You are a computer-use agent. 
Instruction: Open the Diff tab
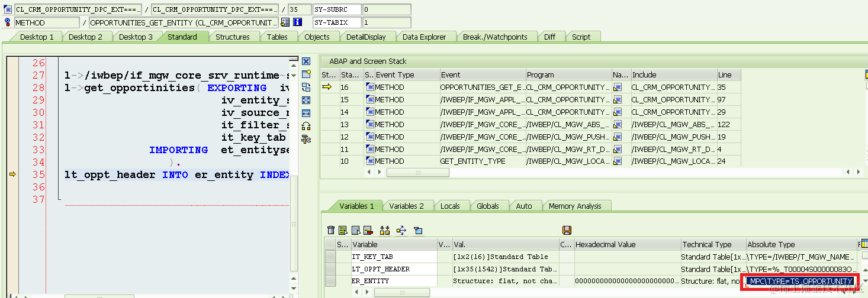[x=550, y=37]
